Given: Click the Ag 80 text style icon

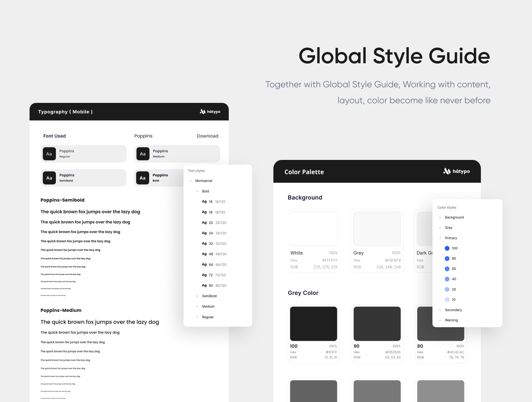Looking at the screenshot, I should pyautogui.click(x=204, y=285).
